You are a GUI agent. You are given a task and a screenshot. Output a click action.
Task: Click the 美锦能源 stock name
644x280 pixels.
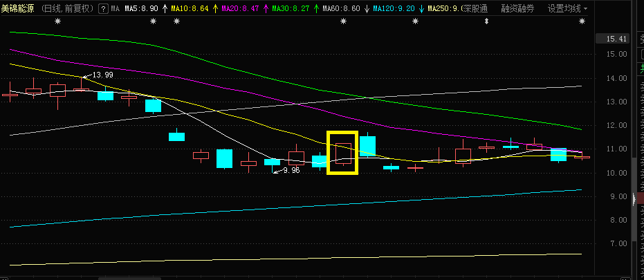[19, 9]
